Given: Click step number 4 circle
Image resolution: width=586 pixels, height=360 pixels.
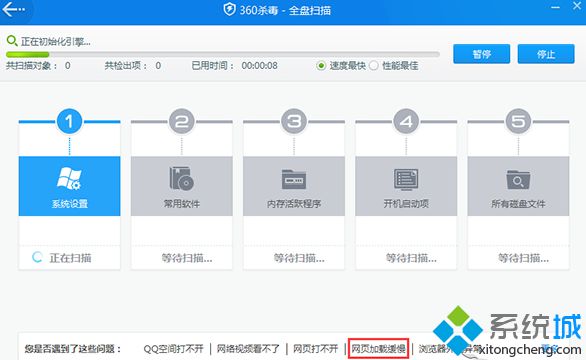Looking at the screenshot, I should [406, 121].
